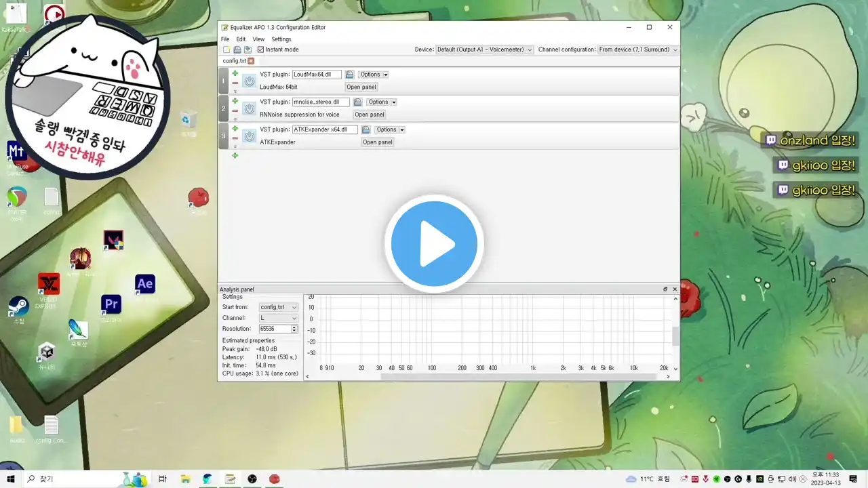Open panel for ATKExpander
Image resolution: width=868 pixels, height=488 pixels.
point(378,142)
